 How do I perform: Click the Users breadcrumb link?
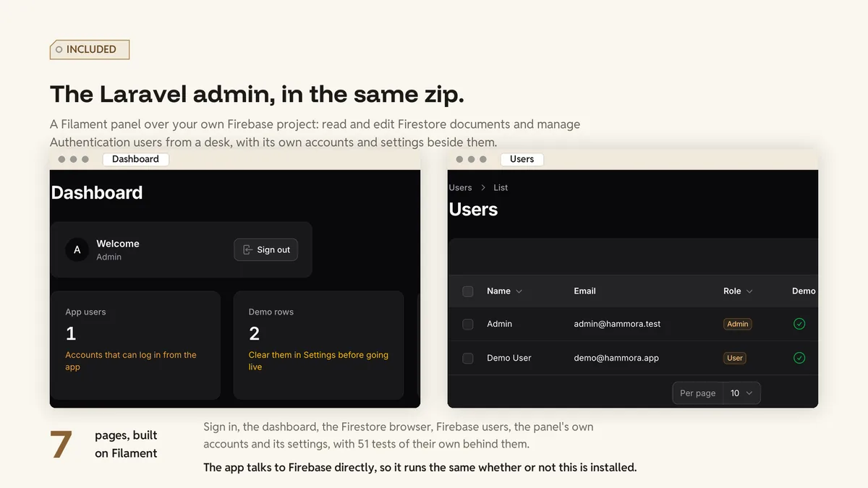[x=460, y=187]
